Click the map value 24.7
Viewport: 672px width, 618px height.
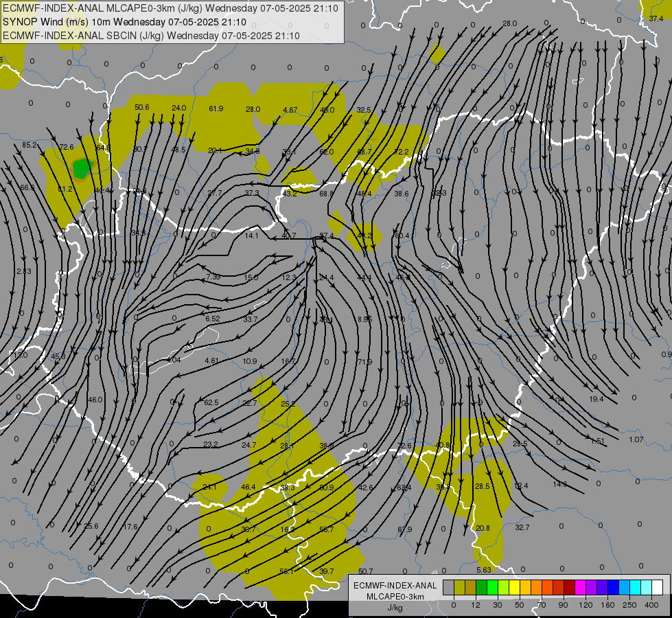click(249, 445)
